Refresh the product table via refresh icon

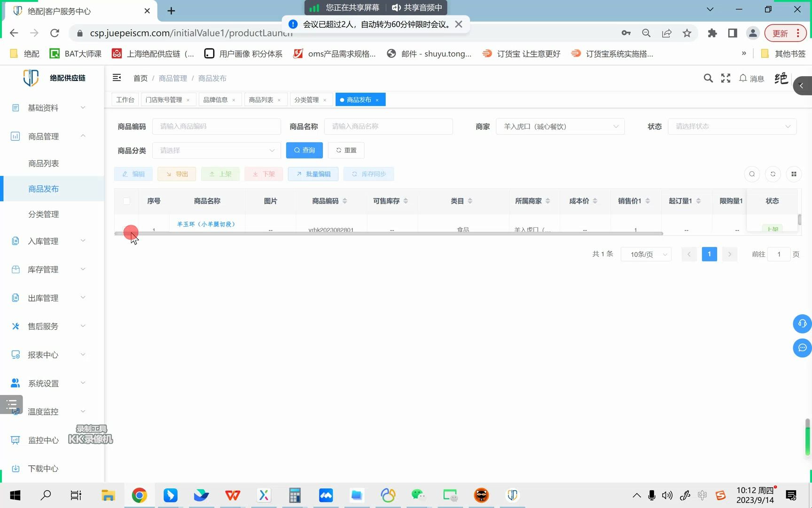point(773,174)
